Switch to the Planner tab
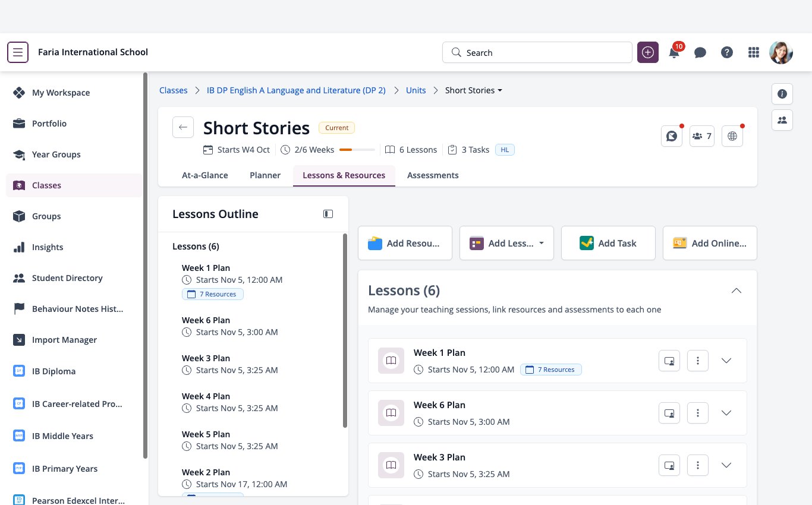Viewport: 812px width, 505px height. 265,175
